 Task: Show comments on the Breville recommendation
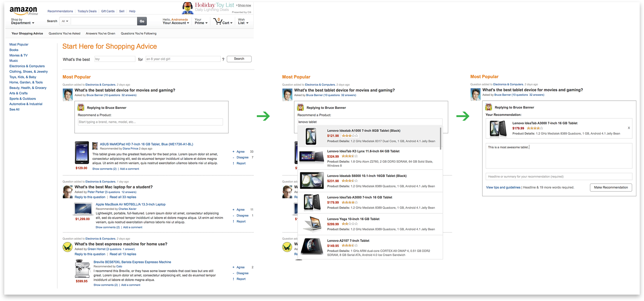click(105, 285)
